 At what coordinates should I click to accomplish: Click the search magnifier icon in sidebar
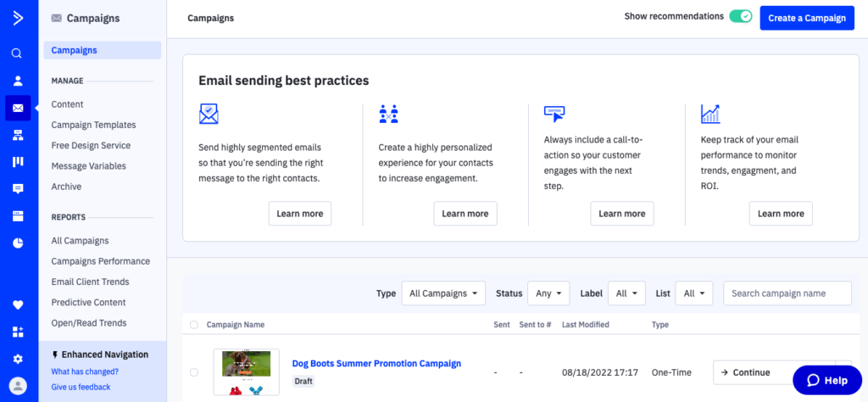(x=17, y=53)
